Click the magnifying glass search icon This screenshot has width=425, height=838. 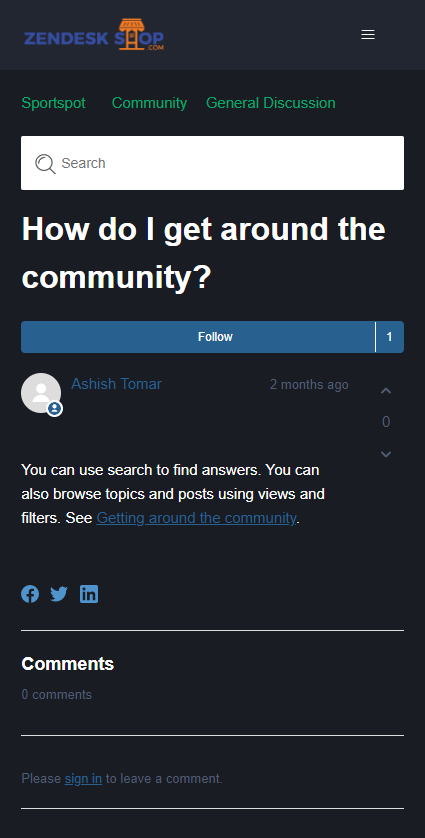[x=45, y=164]
